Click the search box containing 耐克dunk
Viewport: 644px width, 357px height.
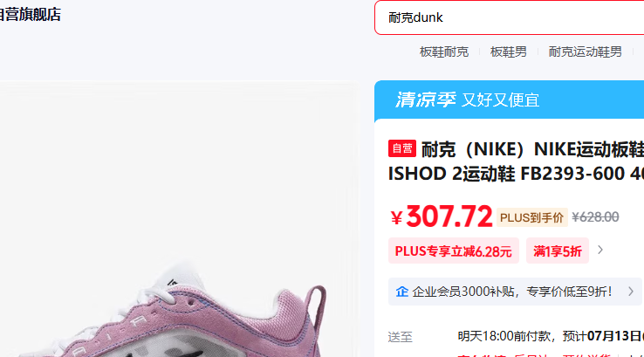coord(510,17)
